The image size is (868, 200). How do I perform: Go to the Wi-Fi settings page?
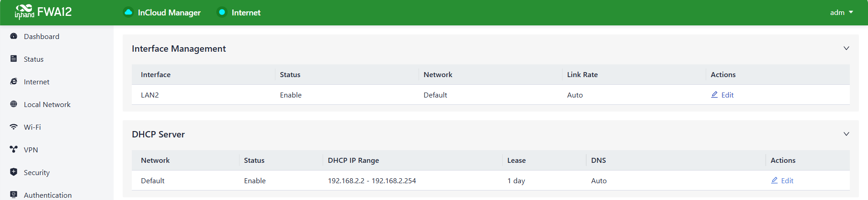32,127
